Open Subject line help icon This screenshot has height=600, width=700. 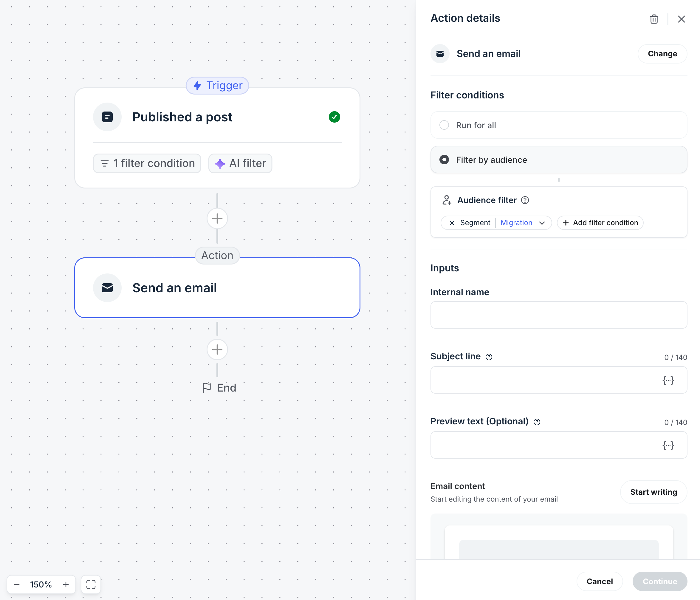coord(489,357)
